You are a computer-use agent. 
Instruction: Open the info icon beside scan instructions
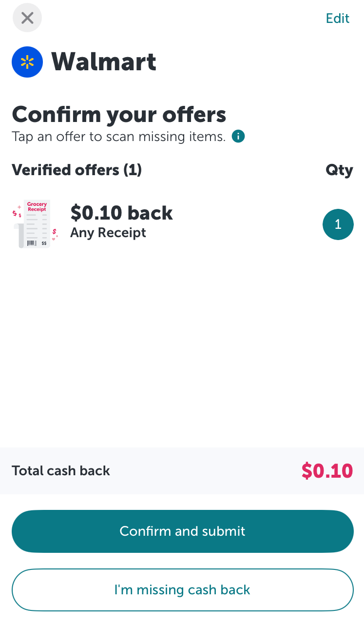238,137
